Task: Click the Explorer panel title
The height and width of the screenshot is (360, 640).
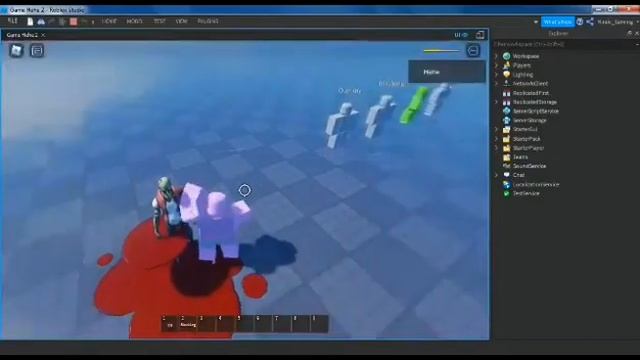Action: point(558,33)
